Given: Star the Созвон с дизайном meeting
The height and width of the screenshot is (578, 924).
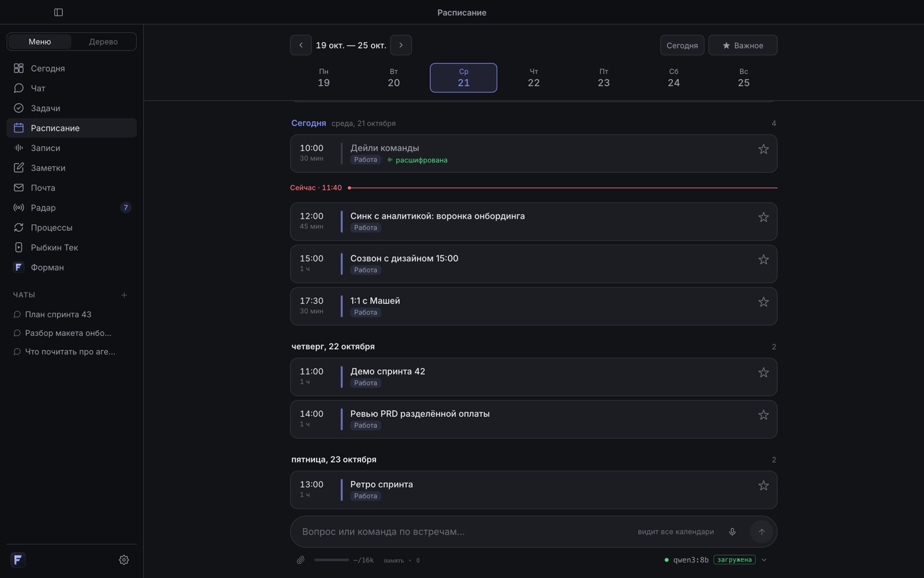Looking at the screenshot, I should [x=763, y=260].
